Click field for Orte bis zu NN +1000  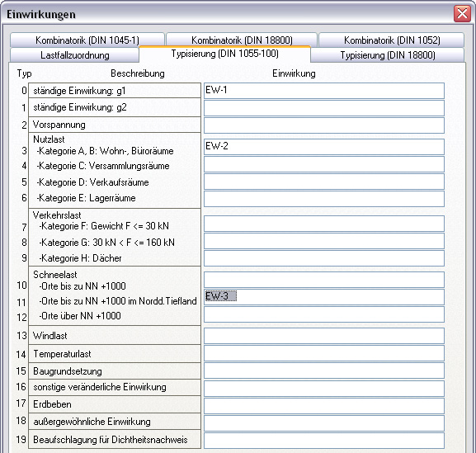click(324, 280)
